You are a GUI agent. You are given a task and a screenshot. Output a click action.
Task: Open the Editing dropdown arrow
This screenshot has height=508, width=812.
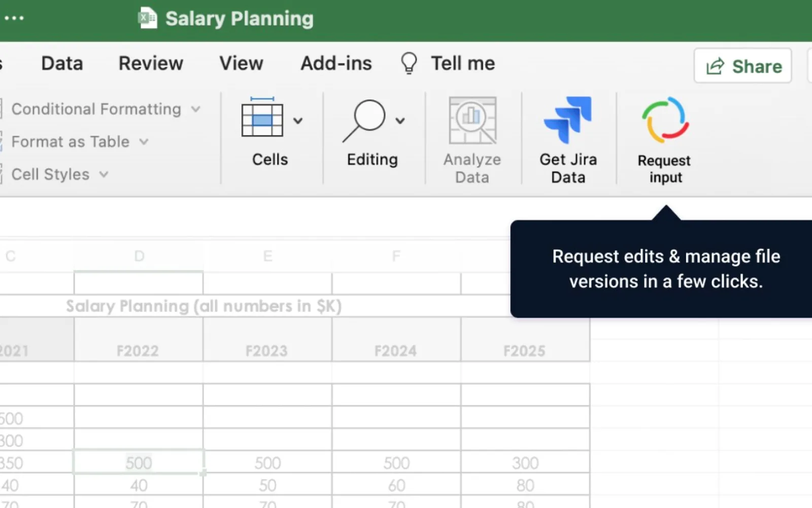tap(400, 120)
